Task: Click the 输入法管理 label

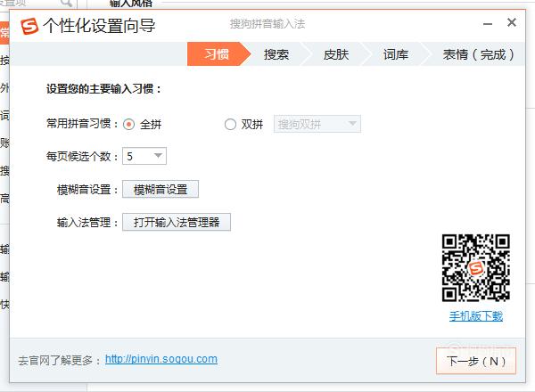Action: [x=87, y=223]
